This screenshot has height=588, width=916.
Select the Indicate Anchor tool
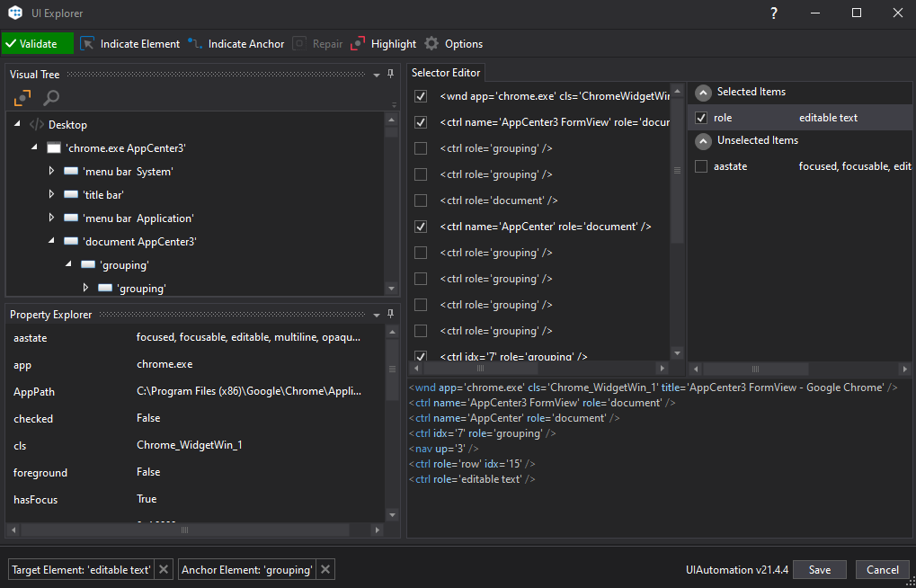[x=236, y=43]
